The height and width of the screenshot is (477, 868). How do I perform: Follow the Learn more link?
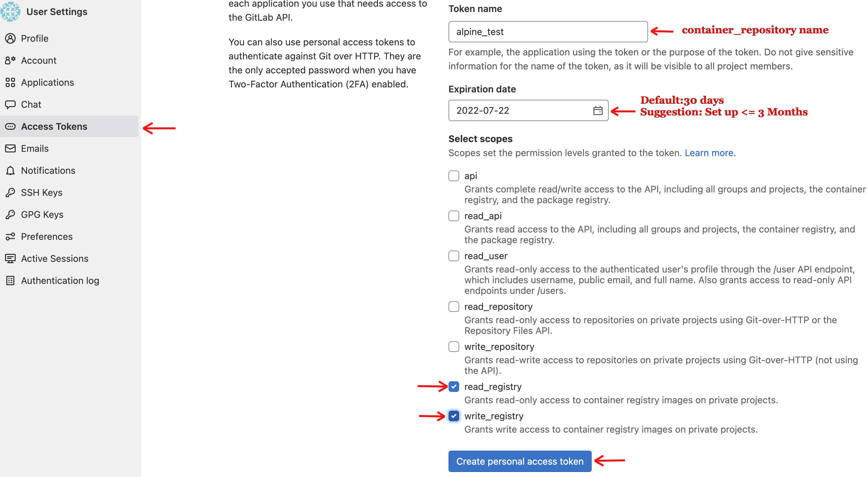click(709, 153)
